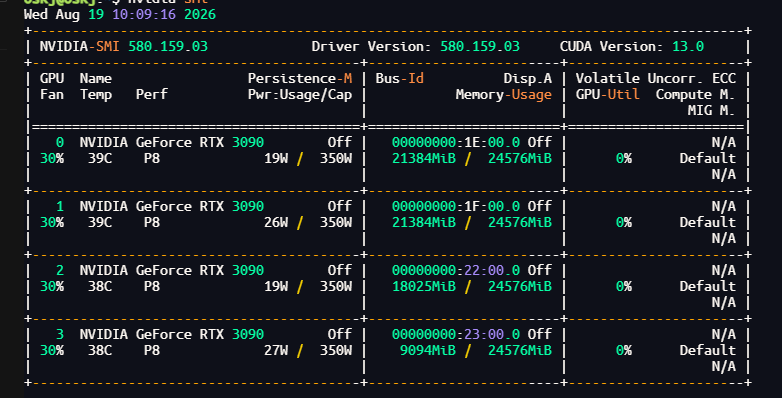This screenshot has width=782, height=398.
Task: Click the Memory-Usage header text
Action: pyautogui.click(x=504, y=94)
